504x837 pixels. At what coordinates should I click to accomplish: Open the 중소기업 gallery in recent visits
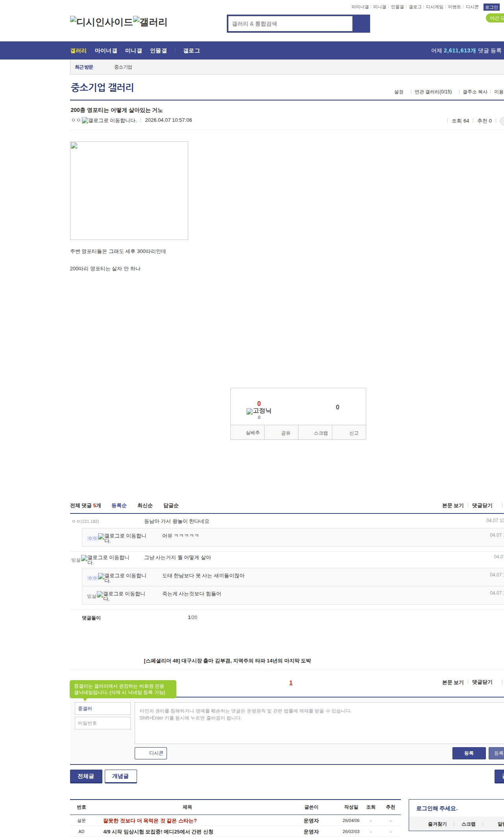[123, 67]
